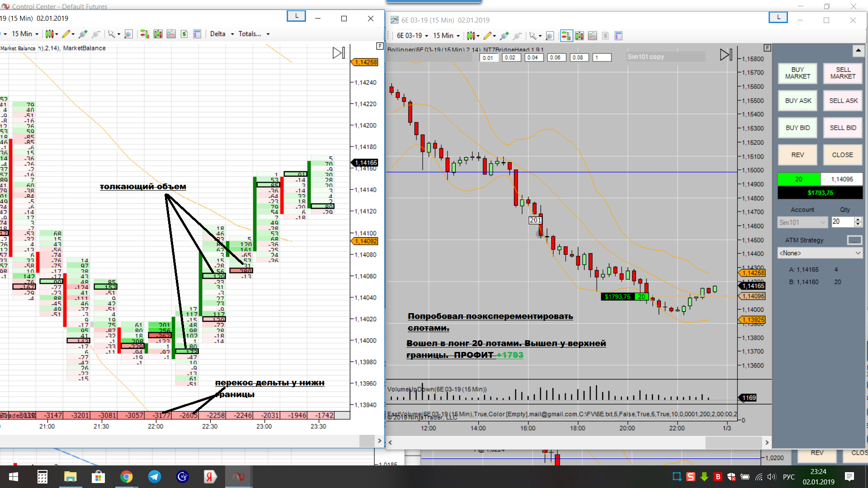Open the strategies dollar icon on left chart
Viewport: 868px width, 488px height.
point(184,34)
